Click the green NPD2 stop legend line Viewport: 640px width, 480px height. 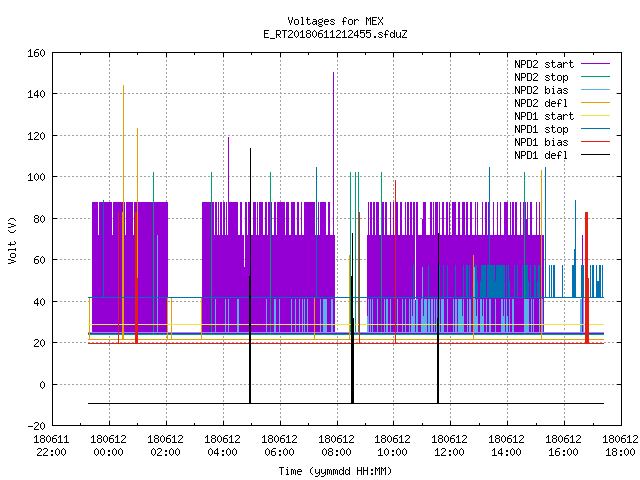point(595,77)
